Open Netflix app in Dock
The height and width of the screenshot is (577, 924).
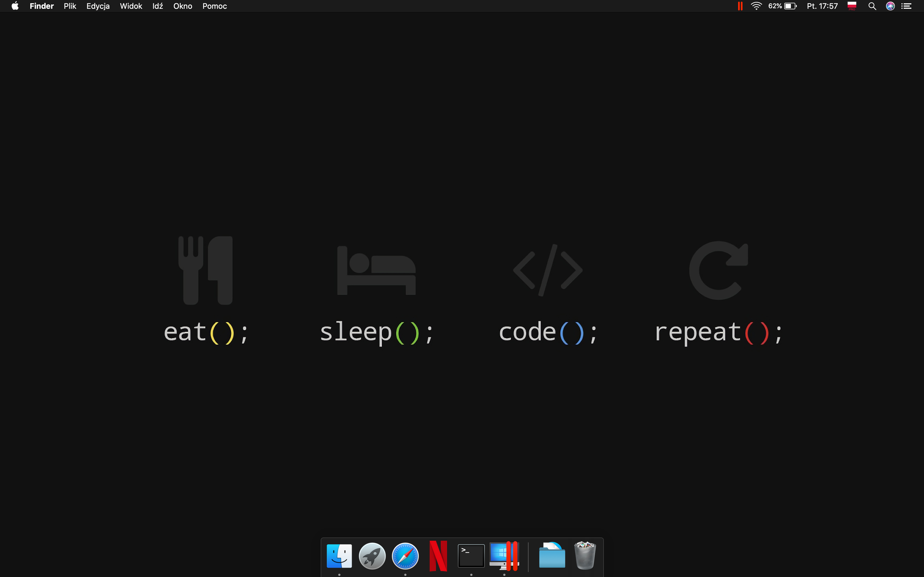pyautogui.click(x=438, y=556)
